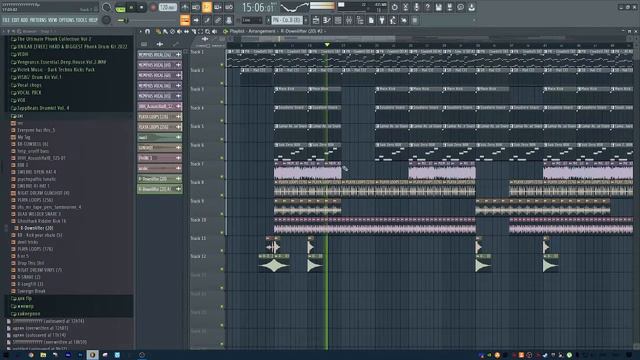640x360 pixels.
Task: Mute Track 6 using its green dot
Action: point(222,158)
